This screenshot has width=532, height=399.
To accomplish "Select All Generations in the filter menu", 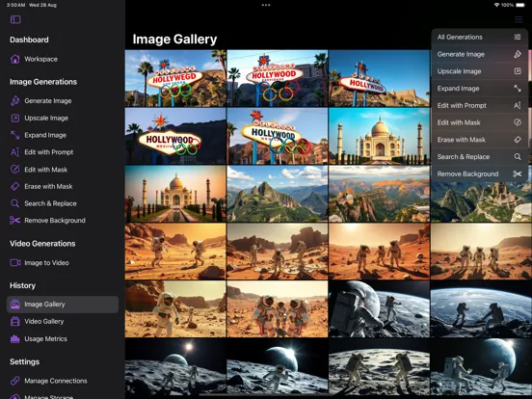I will click(x=479, y=37).
